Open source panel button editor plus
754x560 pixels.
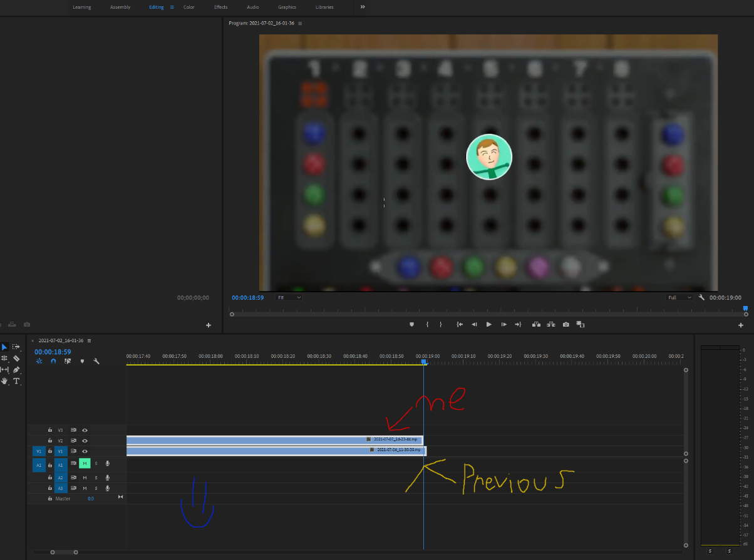coord(209,325)
